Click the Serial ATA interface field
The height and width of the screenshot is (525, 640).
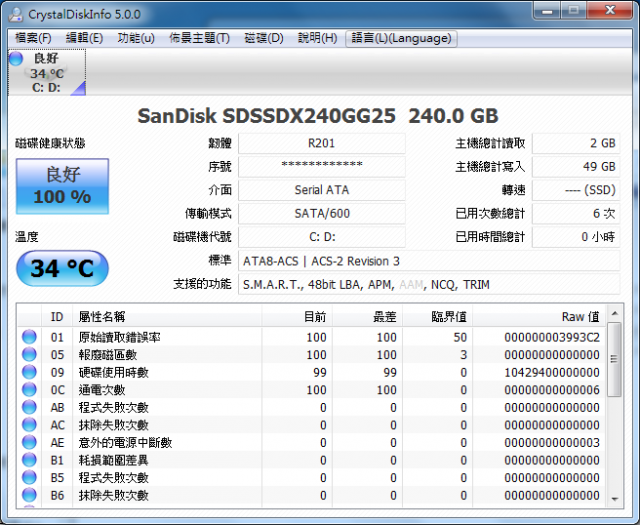coord(322,190)
